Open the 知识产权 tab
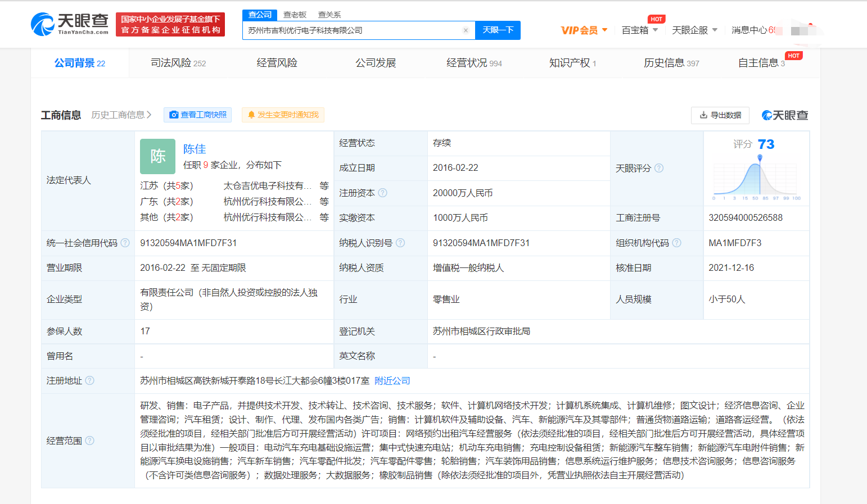867x504 pixels. click(572, 63)
